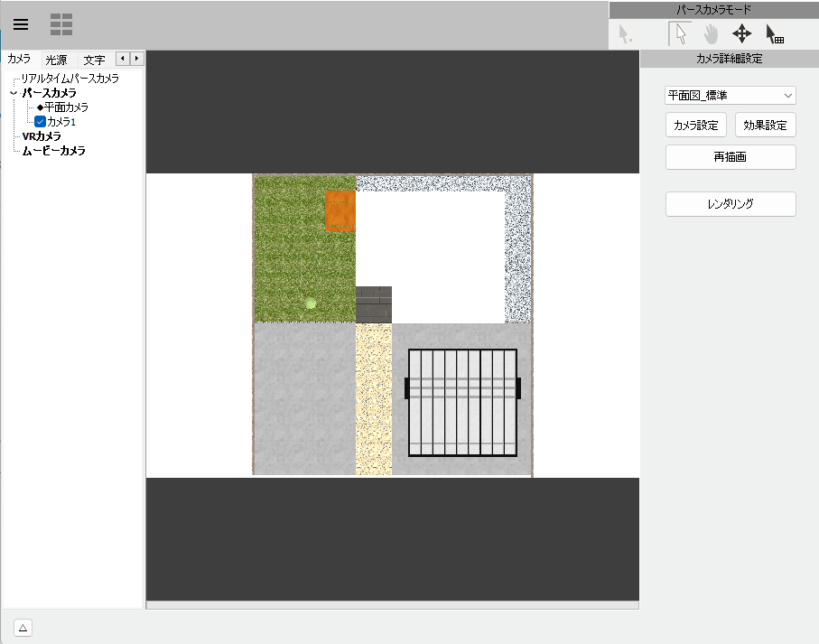Open the hamburger menu icon
Image resolution: width=819 pixels, height=644 pixels.
pos(21,25)
